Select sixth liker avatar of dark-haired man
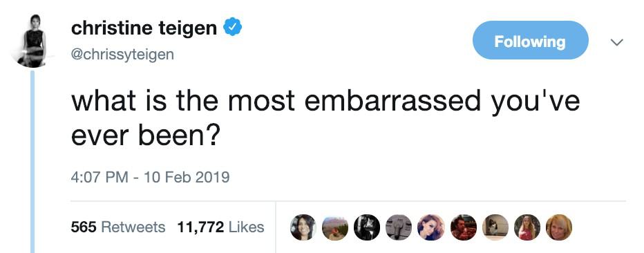The image size is (644, 253). (x=463, y=227)
